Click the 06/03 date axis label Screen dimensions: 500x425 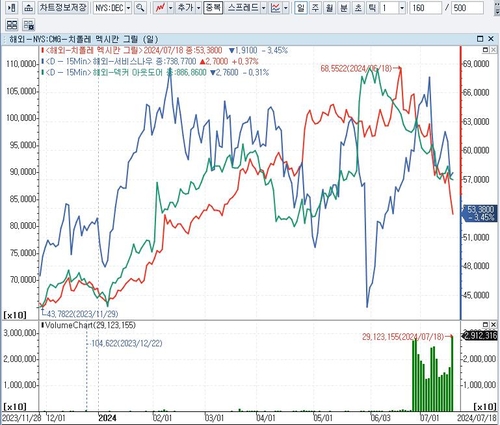pyautogui.click(x=381, y=418)
